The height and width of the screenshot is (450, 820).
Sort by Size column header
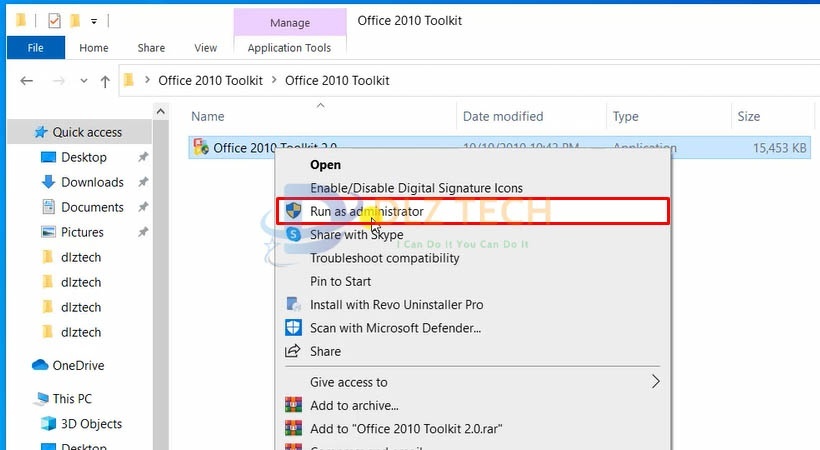tap(748, 116)
